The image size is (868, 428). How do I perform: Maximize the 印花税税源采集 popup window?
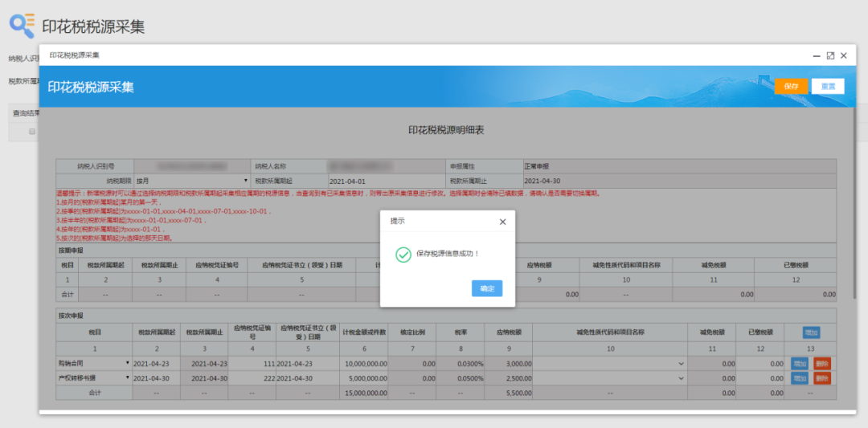[x=830, y=55]
